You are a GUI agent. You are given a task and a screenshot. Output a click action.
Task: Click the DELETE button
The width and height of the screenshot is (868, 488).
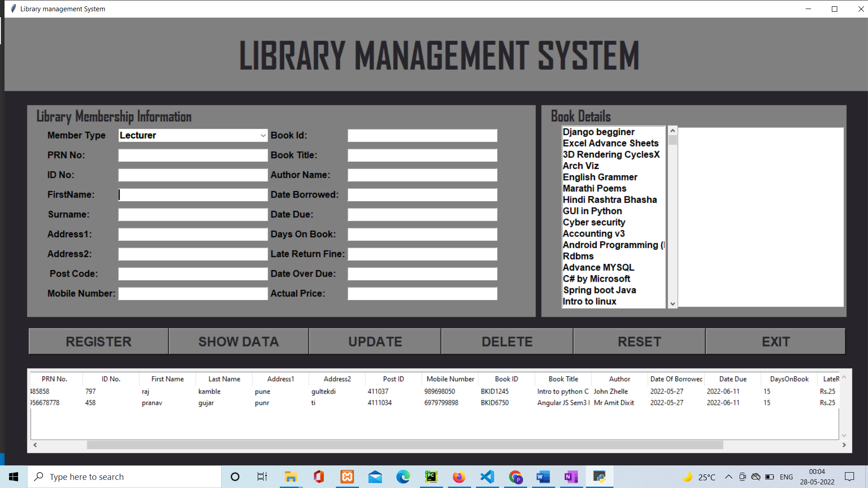pos(507,342)
